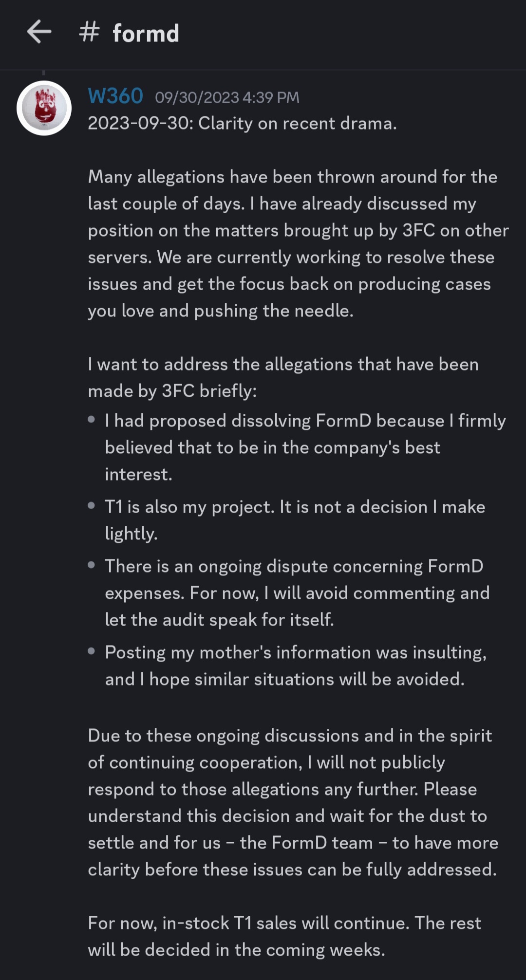This screenshot has height=980, width=526.
Task: Select the 'Clarity on recent drama' headline line
Action: 242,124
